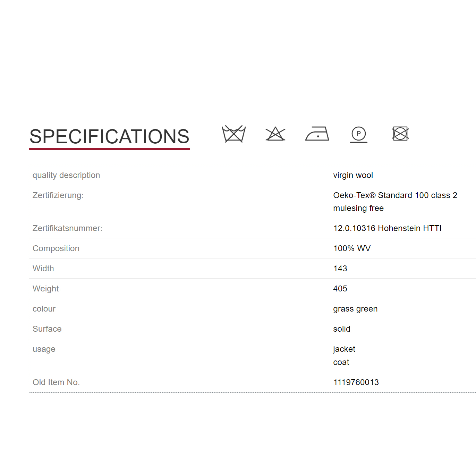The image size is (476, 476).
Task: Click the 'quality description' label
Action: point(66,175)
